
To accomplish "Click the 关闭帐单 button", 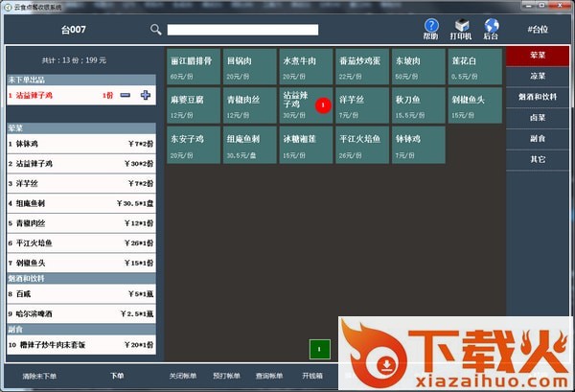I will [185, 376].
